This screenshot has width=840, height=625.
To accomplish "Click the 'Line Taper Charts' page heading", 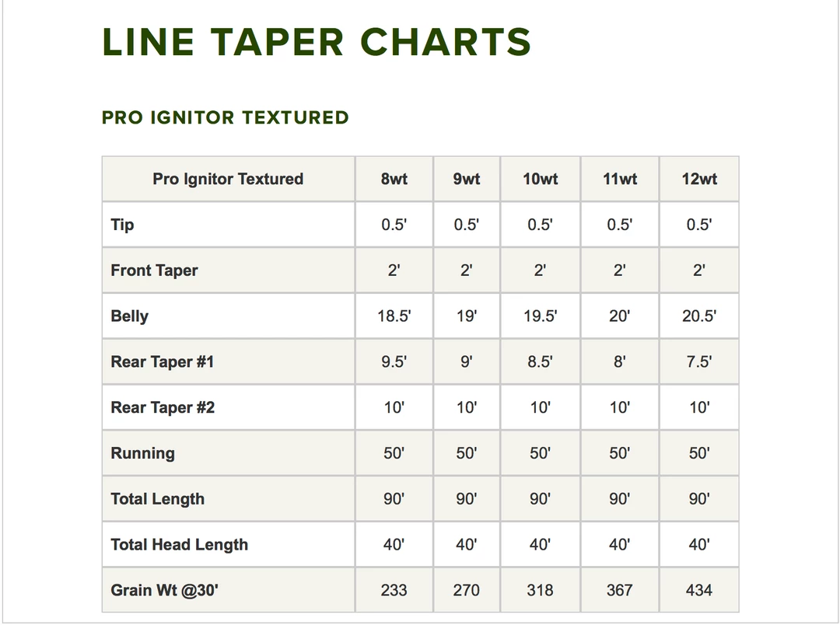I will 317,42.
